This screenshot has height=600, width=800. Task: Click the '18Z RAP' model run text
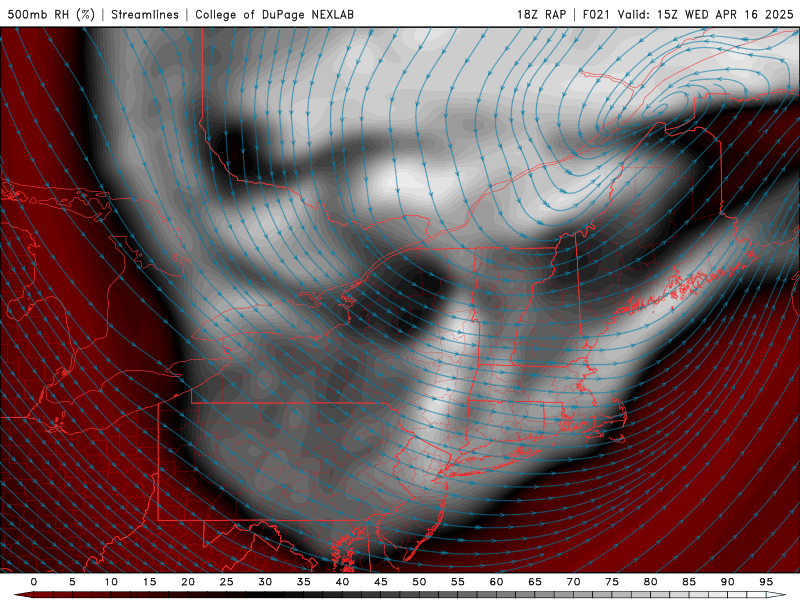(541, 14)
